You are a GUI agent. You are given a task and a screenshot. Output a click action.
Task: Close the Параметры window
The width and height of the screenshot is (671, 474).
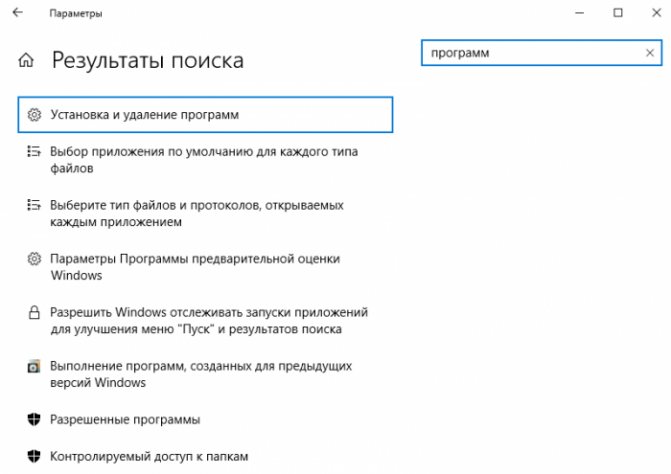pos(656,13)
